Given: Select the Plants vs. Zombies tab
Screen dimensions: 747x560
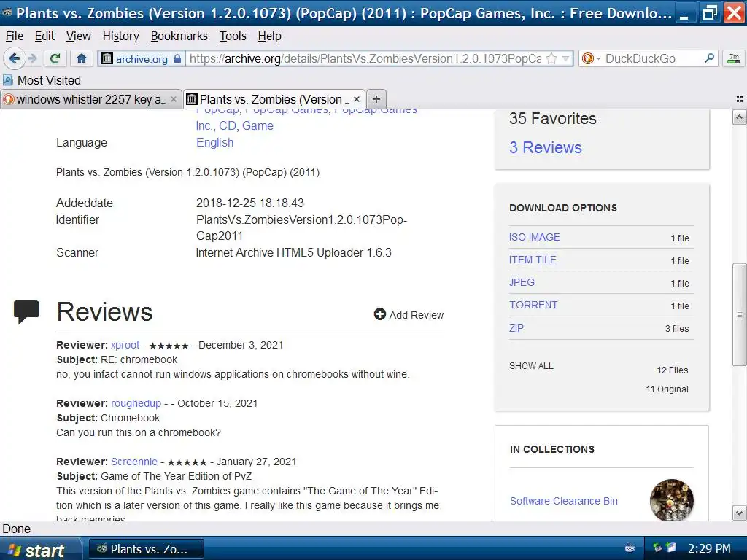Looking at the screenshot, I should pyautogui.click(x=274, y=99).
